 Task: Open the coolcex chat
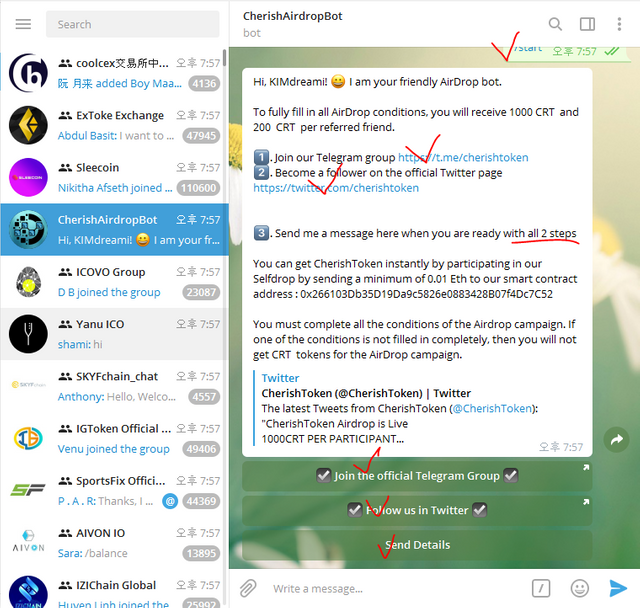click(x=114, y=73)
